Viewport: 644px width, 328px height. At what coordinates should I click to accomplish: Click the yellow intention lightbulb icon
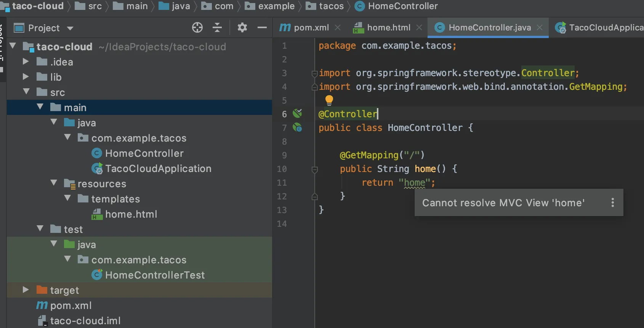pyautogui.click(x=329, y=100)
